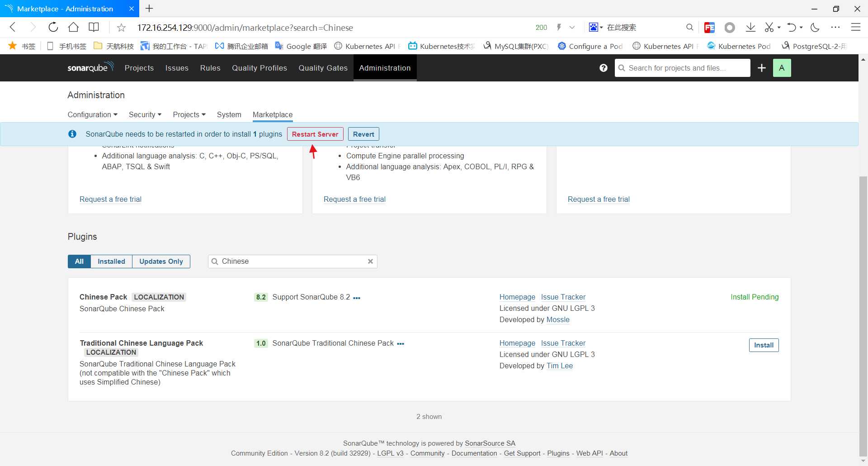Toggle night mode moon icon
868x466 pixels.
(x=815, y=27)
